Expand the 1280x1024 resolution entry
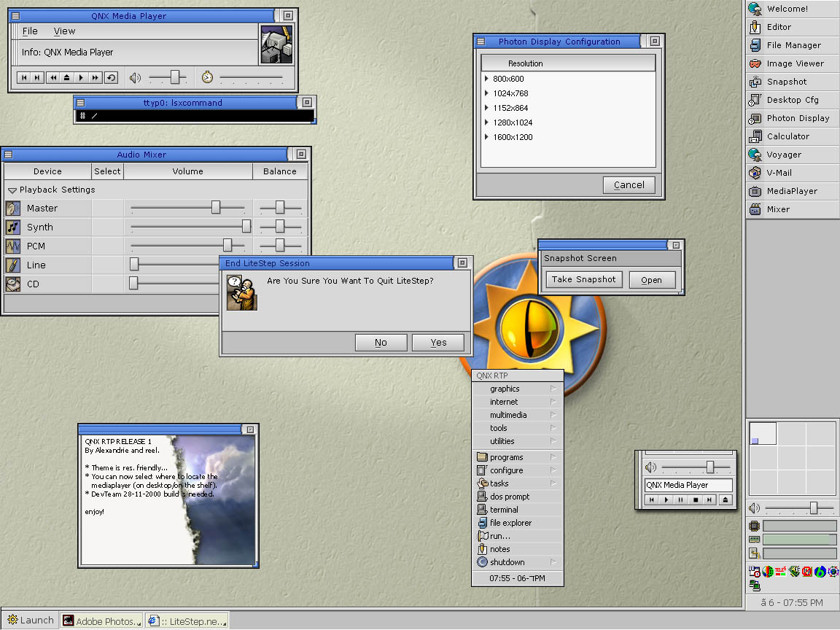840x630 pixels. click(x=486, y=122)
